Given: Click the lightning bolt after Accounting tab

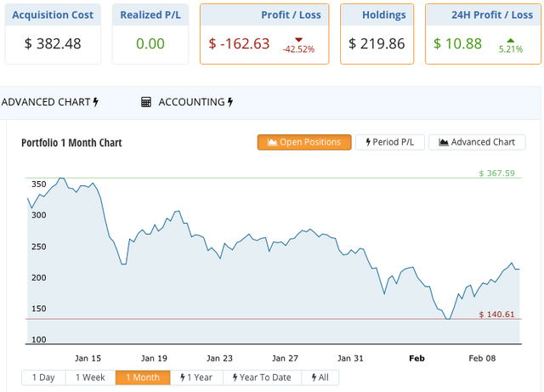Looking at the screenshot, I should click(230, 102).
